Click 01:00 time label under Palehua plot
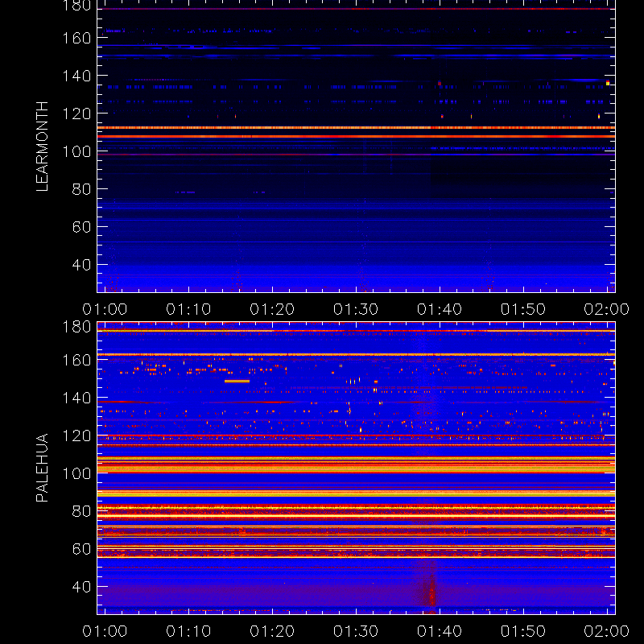This screenshot has height=644, width=644. (105, 631)
